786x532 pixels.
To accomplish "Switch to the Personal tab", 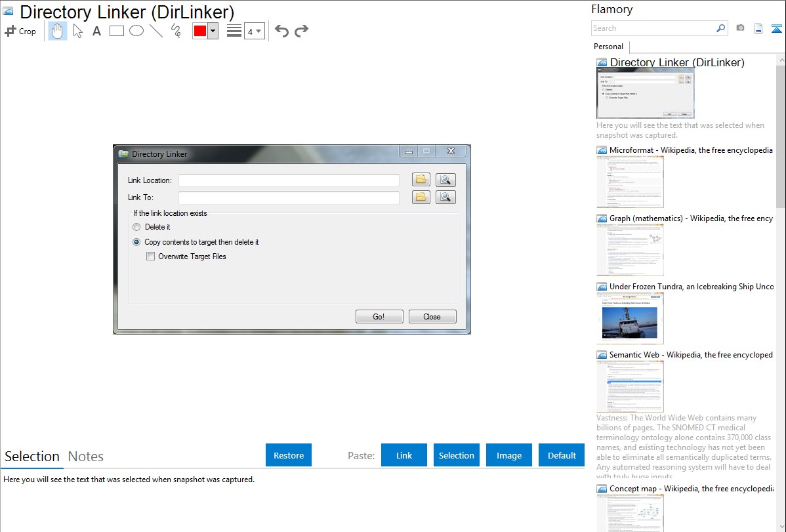I will click(x=609, y=47).
